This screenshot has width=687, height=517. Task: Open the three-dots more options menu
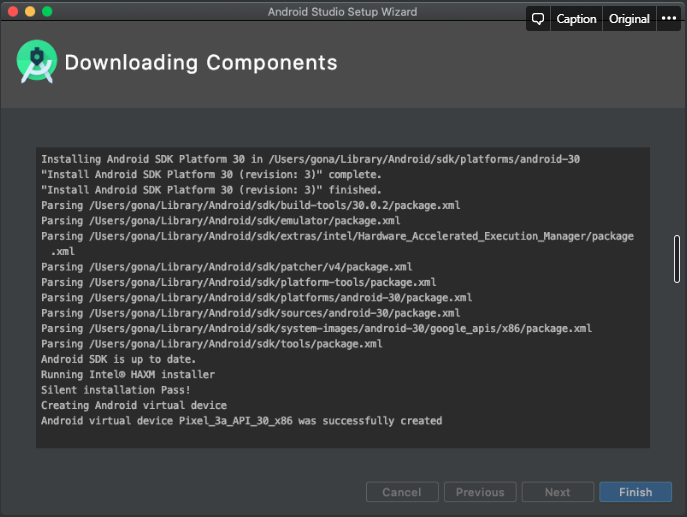[x=669, y=18]
